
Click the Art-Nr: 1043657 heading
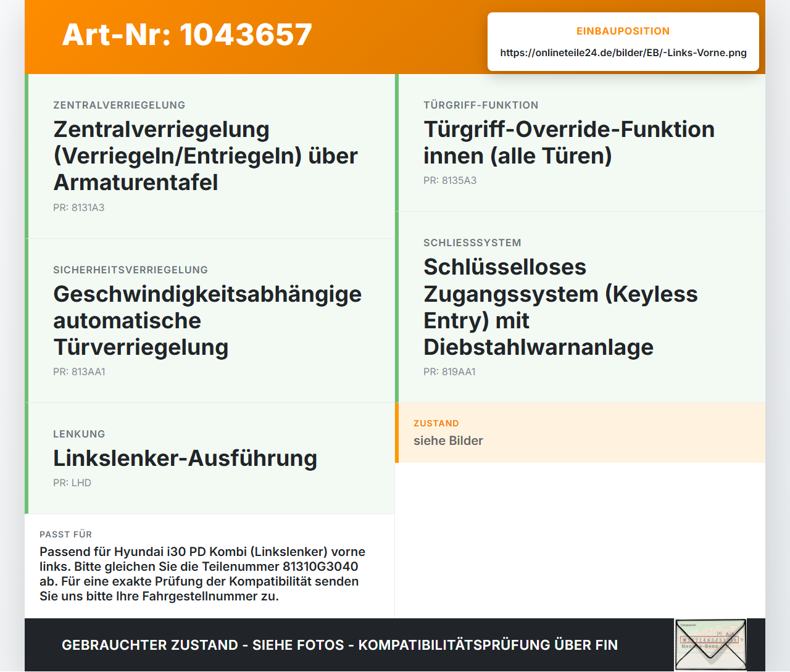click(187, 35)
